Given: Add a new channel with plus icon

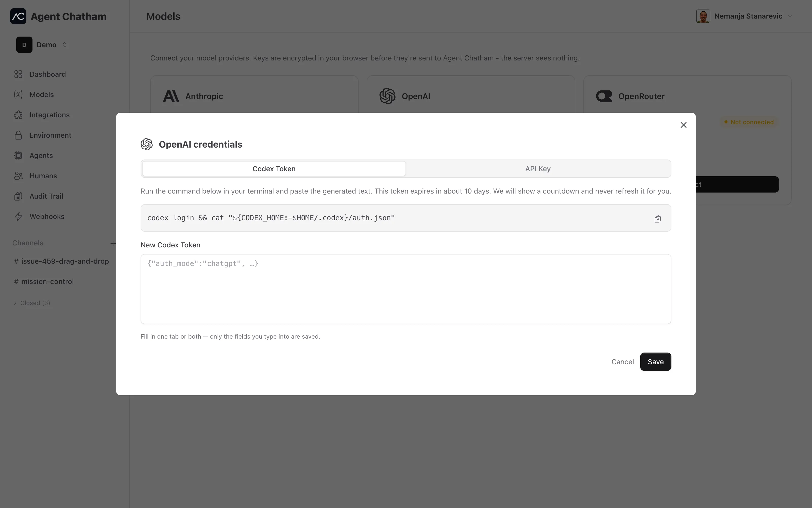Looking at the screenshot, I should click(x=113, y=243).
